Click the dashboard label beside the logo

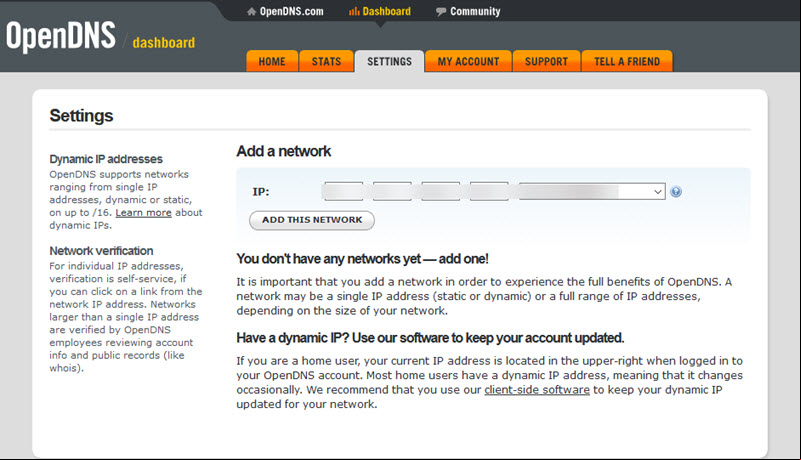(163, 42)
